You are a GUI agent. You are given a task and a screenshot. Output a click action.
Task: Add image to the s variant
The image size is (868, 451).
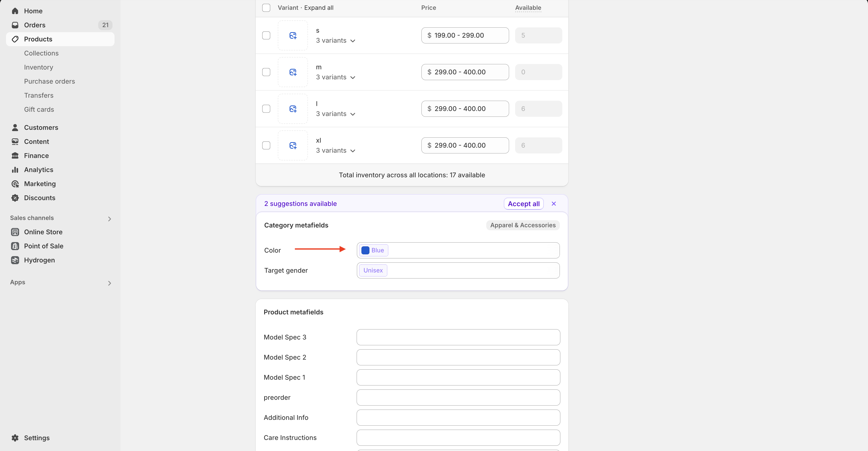[x=293, y=35]
